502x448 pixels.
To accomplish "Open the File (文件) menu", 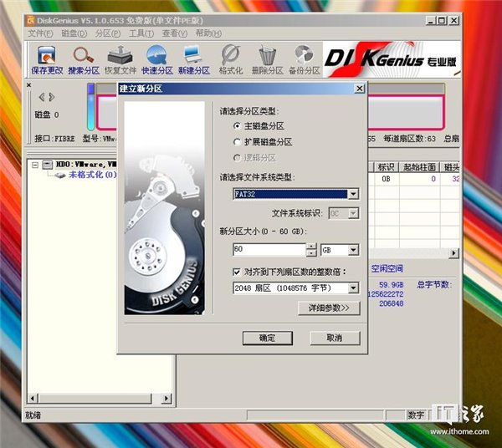I will 40,33.
